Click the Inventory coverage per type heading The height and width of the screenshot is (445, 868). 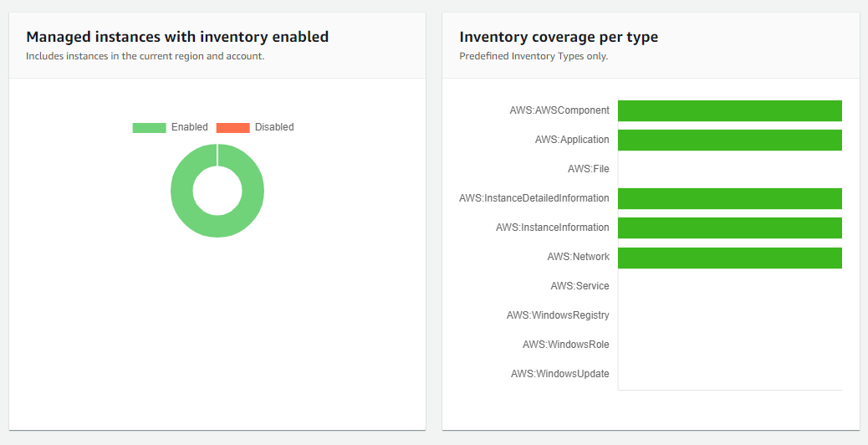tap(559, 37)
